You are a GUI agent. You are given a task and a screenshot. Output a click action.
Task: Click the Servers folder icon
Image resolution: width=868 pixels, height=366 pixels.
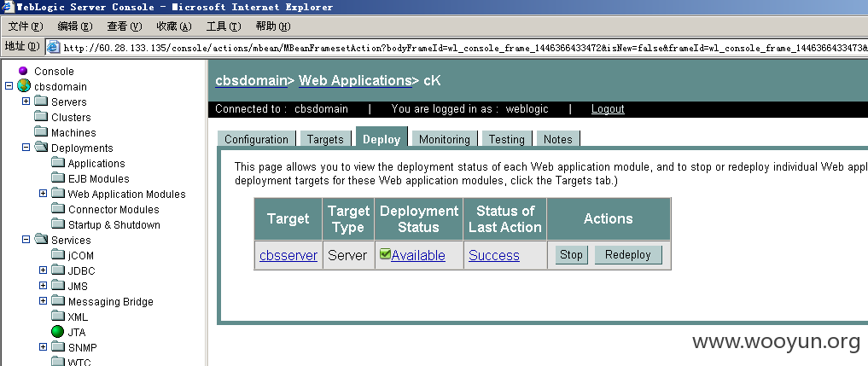click(41, 101)
